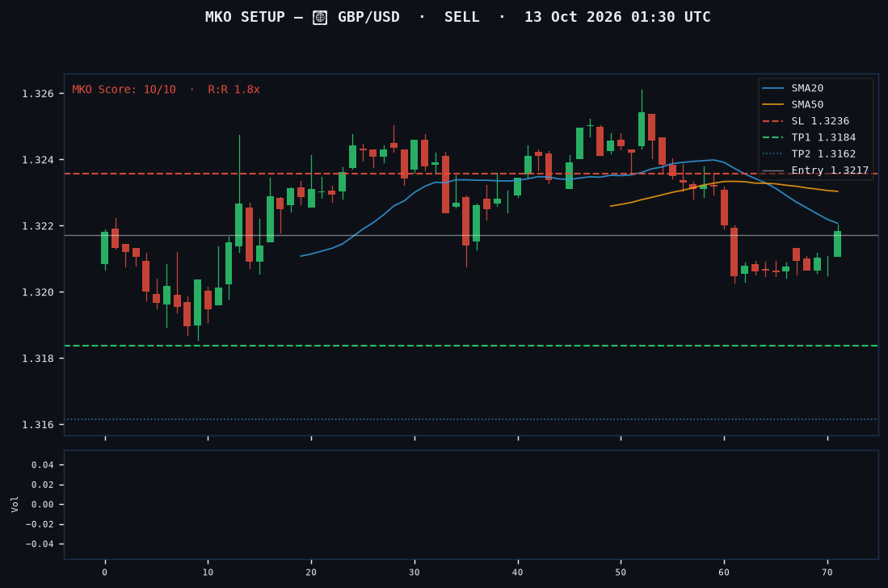Click the blue dotted TP2 line on chart
The image size is (888, 588).
click(x=471, y=419)
